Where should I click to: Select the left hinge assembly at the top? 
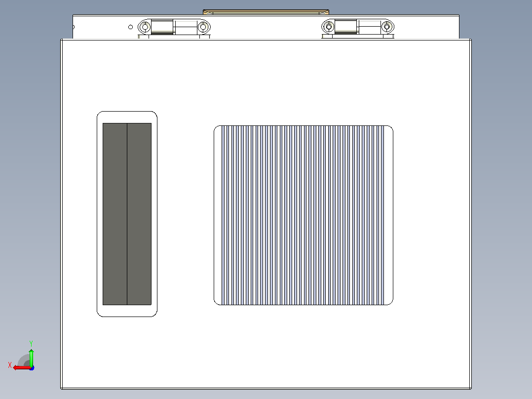pyautogui.click(x=174, y=28)
